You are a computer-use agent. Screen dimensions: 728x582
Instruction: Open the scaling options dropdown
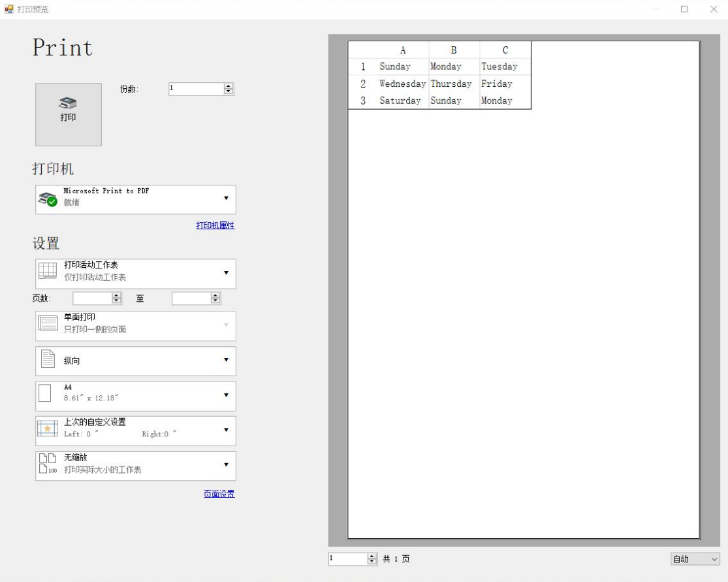pyautogui.click(x=226, y=465)
